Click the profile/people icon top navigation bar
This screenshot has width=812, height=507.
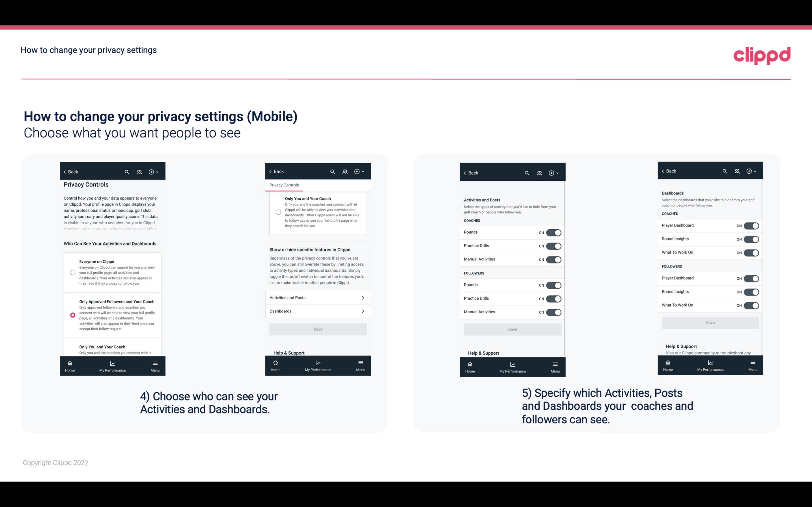[139, 172]
